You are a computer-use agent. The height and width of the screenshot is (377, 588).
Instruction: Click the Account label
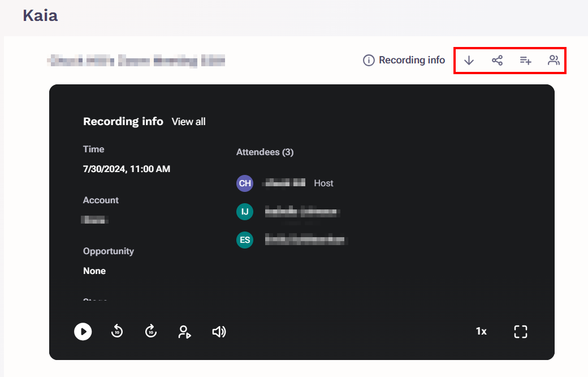101,200
